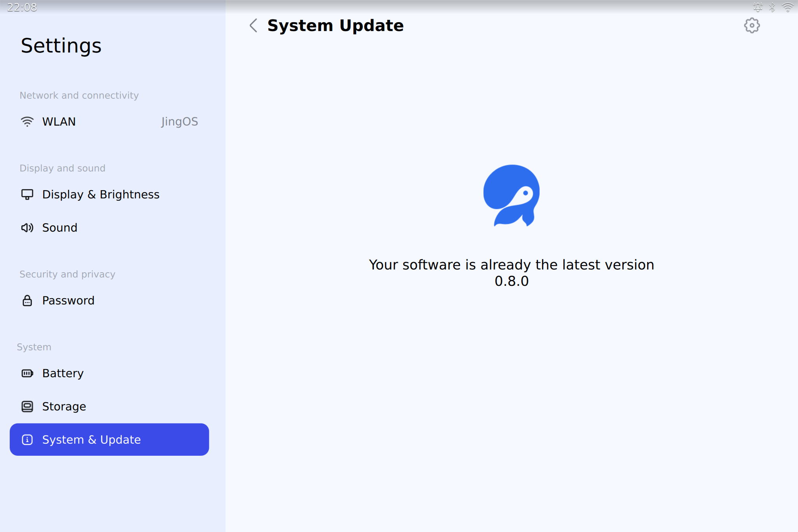Click the WLAN Wi-Fi icon in sidebar
Screen dimensions: 798x532
click(x=27, y=121)
